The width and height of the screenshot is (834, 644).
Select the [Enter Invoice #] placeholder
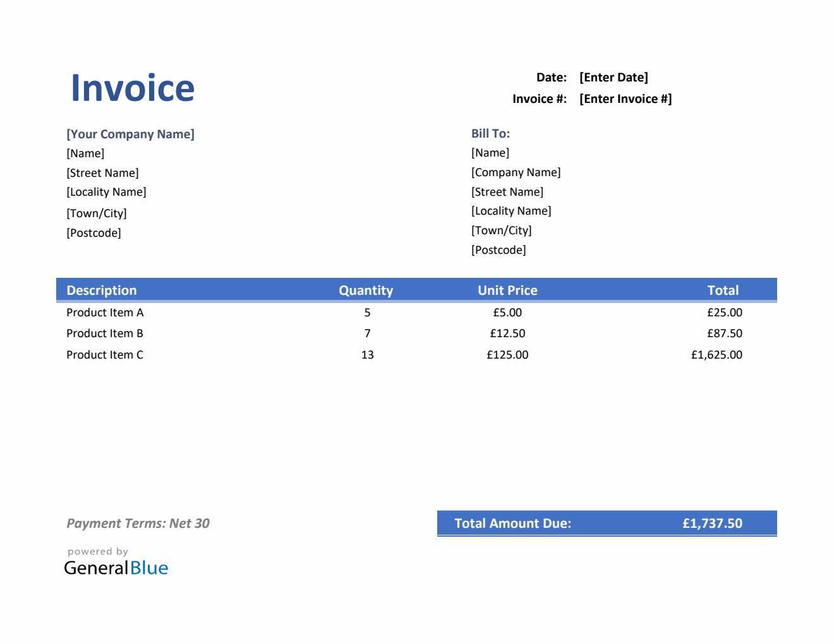coord(625,99)
